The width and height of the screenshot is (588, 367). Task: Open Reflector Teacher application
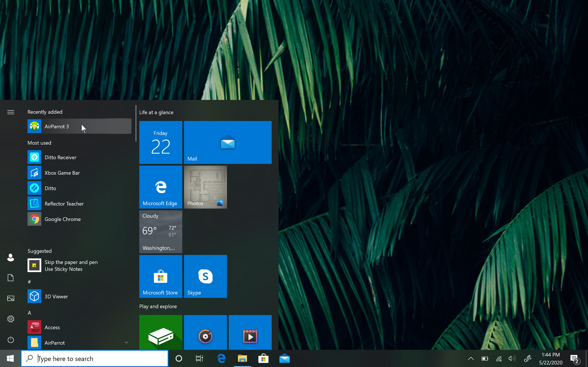pos(64,203)
